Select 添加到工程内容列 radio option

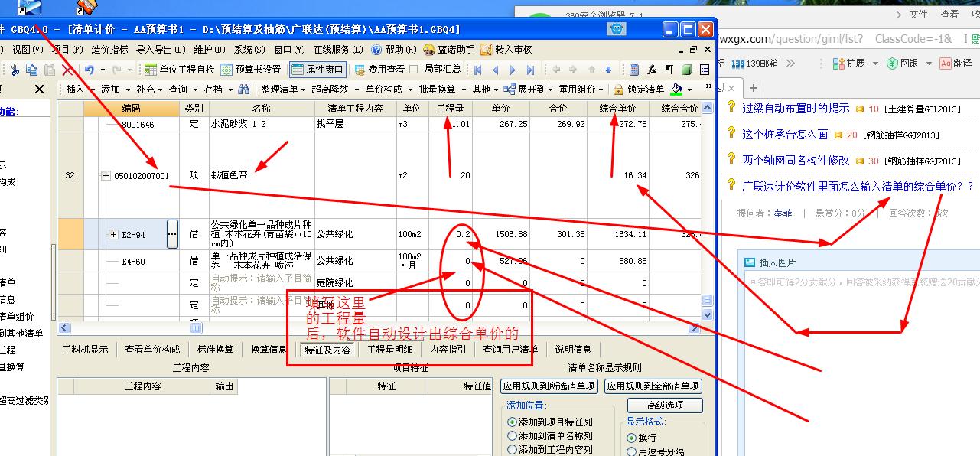click(549, 450)
